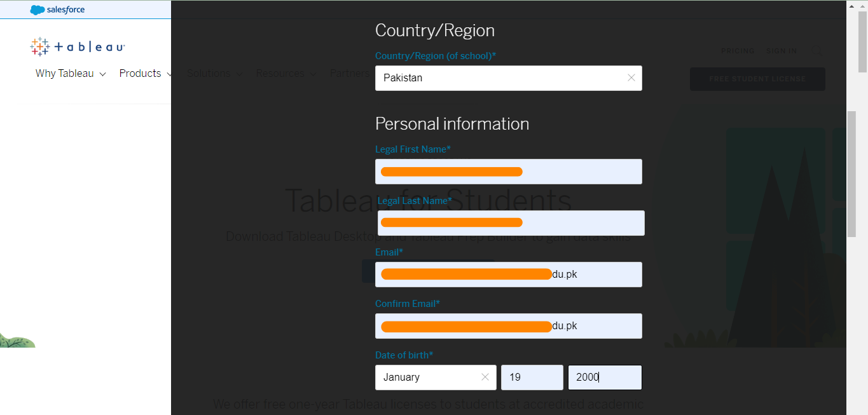Viewport: 868px width, 415px height.
Task: Click the Sign In link
Action: pos(782,51)
